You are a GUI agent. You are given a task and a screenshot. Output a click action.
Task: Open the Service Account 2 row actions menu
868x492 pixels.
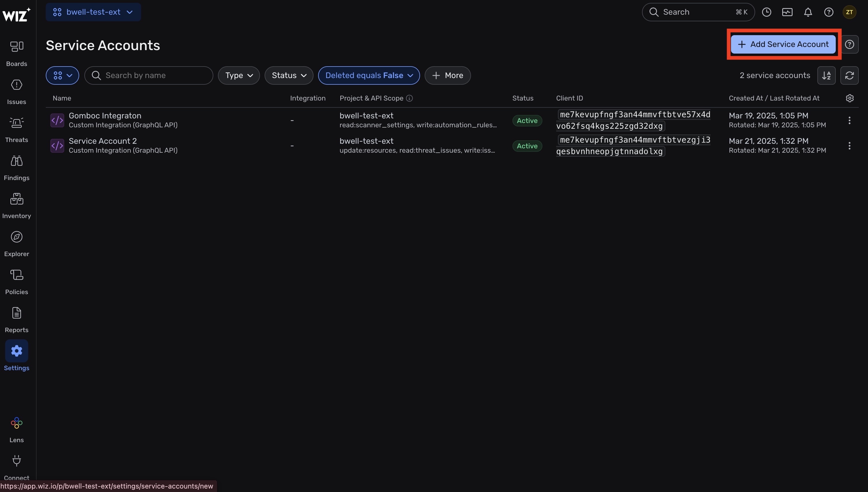click(849, 146)
